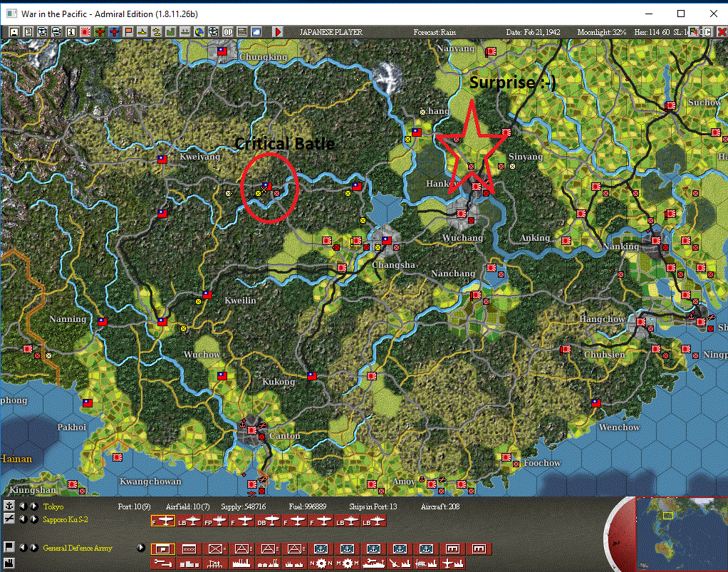Viewport: 728px width, 572px height.
Task: Click the 'Ships in Port: 13' text
Action: 373,506
